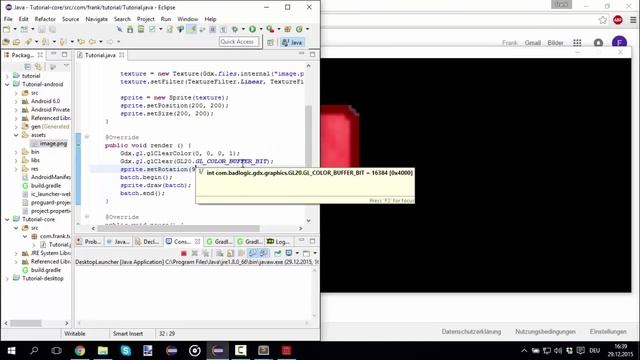Click the Pin Console icon
This screenshot has height=360, width=640.
click(x=278, y=253)
